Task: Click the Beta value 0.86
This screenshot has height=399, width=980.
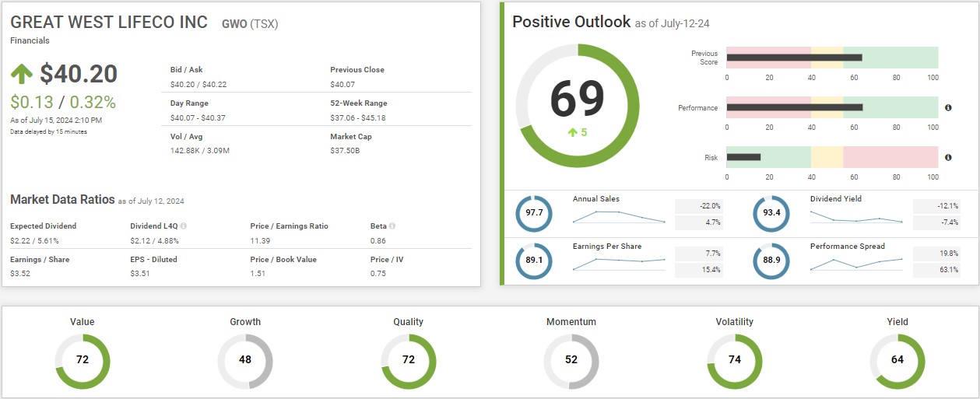Action: coord(378,240)
